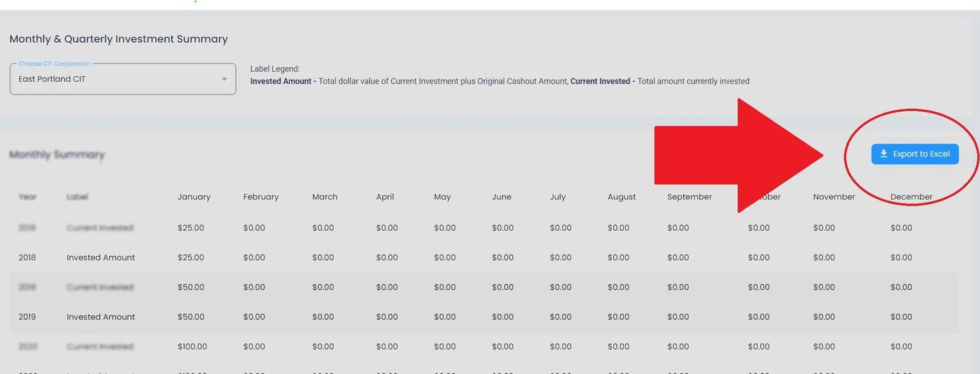
Task: Click the Monthly & Quarterly Investment Summary heading
Action: click(118, 39)
